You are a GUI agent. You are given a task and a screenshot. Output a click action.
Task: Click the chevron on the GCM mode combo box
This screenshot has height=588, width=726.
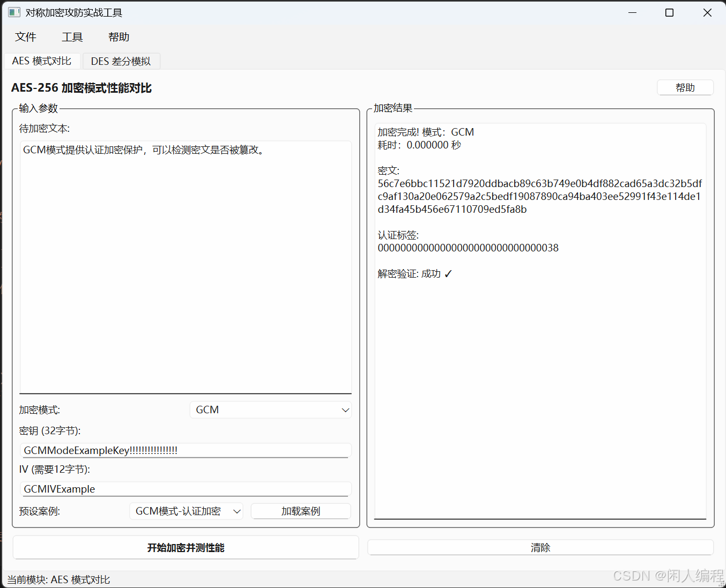pyautogui.click(x=345, y=410)
